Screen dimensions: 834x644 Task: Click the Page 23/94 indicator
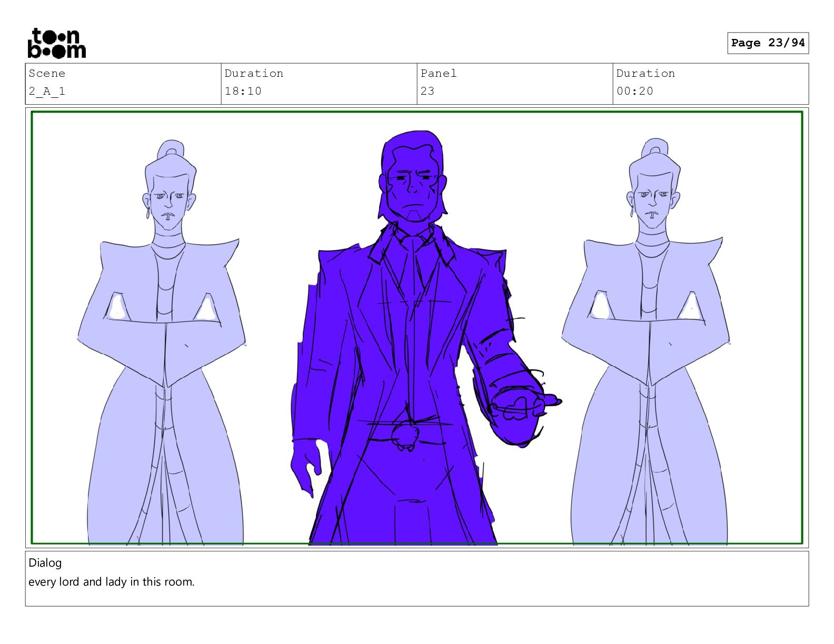[768, 43]
